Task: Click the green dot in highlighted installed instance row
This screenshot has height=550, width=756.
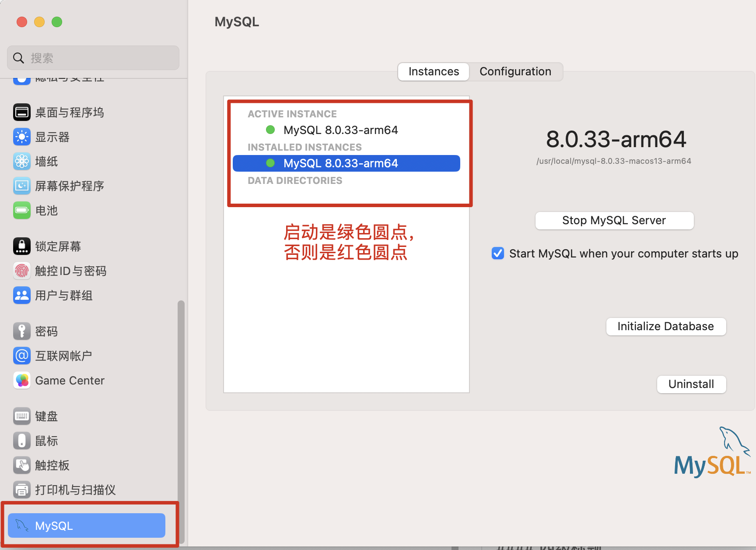Action: 270,163
